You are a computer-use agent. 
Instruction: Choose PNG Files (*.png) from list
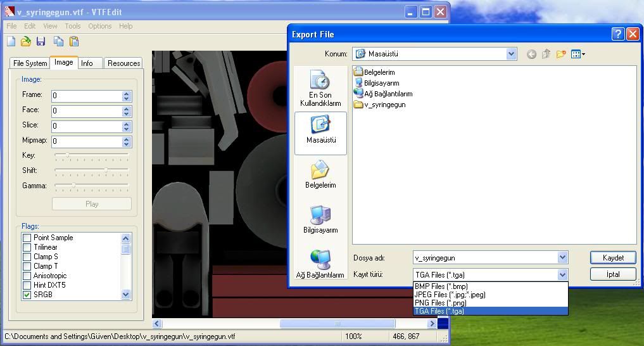click(x=440, y=303)
